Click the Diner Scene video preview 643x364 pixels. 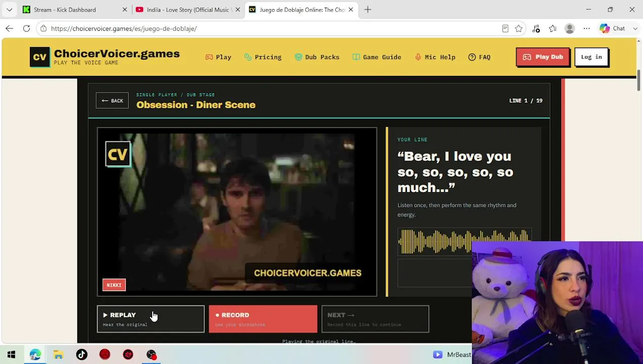[x=237, y=212]
